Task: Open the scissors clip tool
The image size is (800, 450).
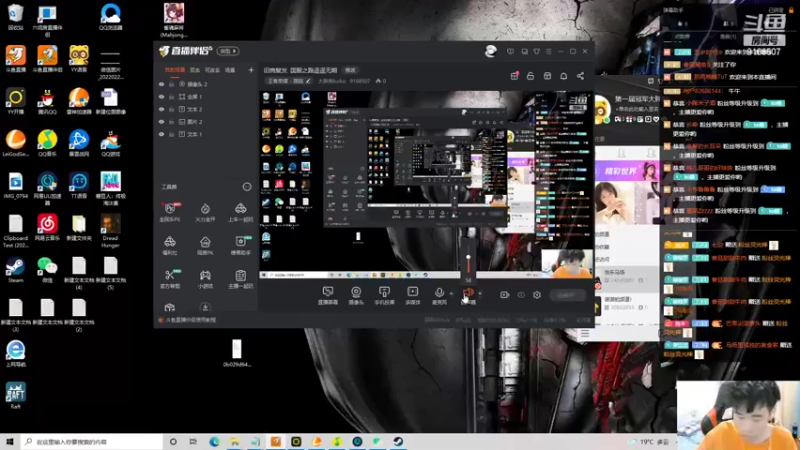Action: pyautogui.click(x=170, y=279)
